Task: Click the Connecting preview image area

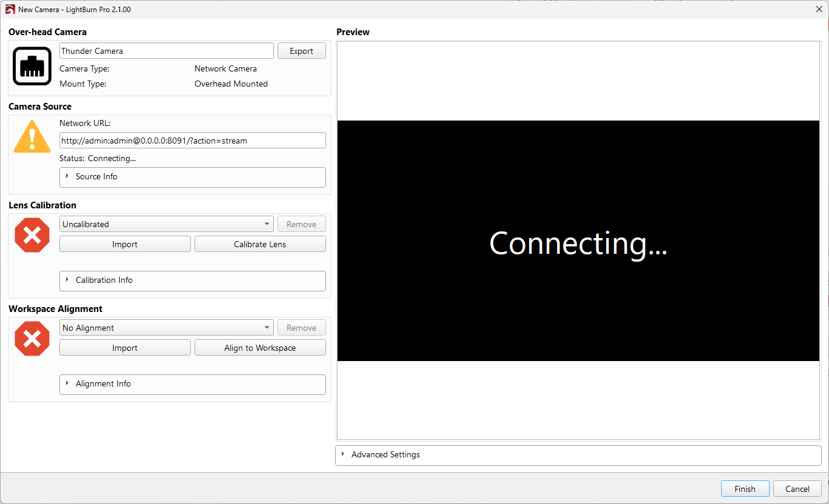Action: tap(578, 241)
